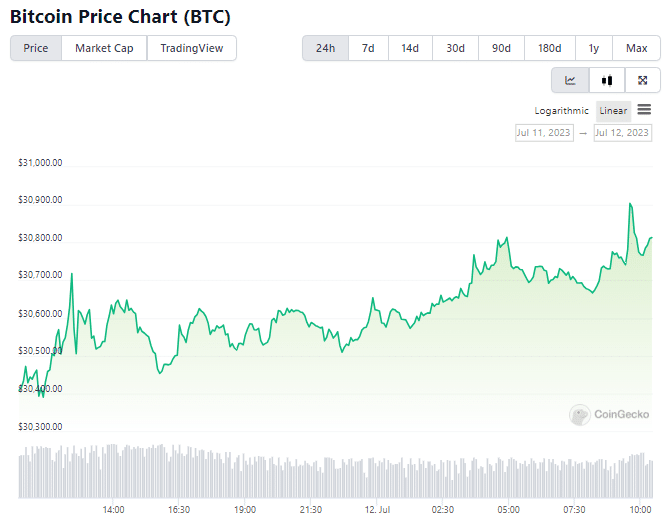Open fullscreen chart with expand icon

tap(642, 80)
